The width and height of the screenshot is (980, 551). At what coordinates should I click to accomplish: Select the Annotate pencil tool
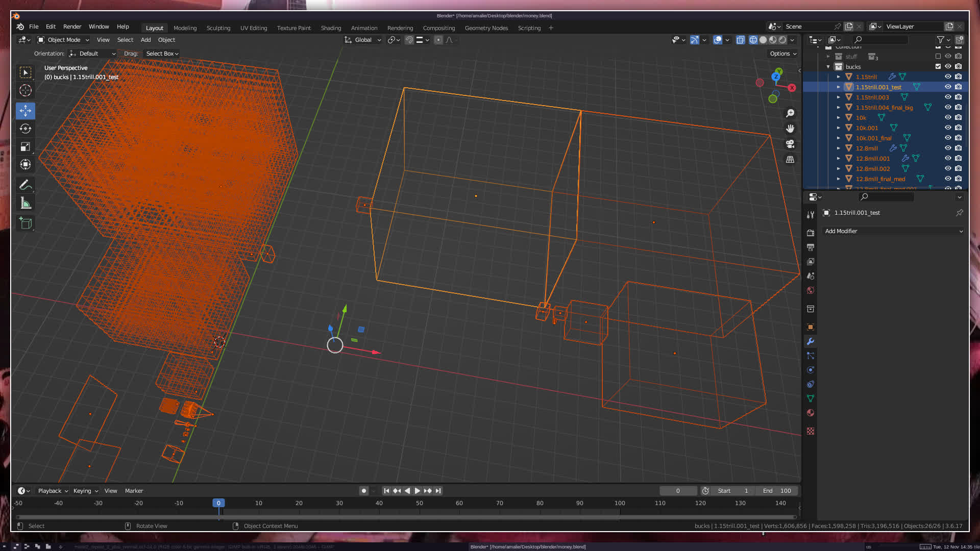click(26, 185)
